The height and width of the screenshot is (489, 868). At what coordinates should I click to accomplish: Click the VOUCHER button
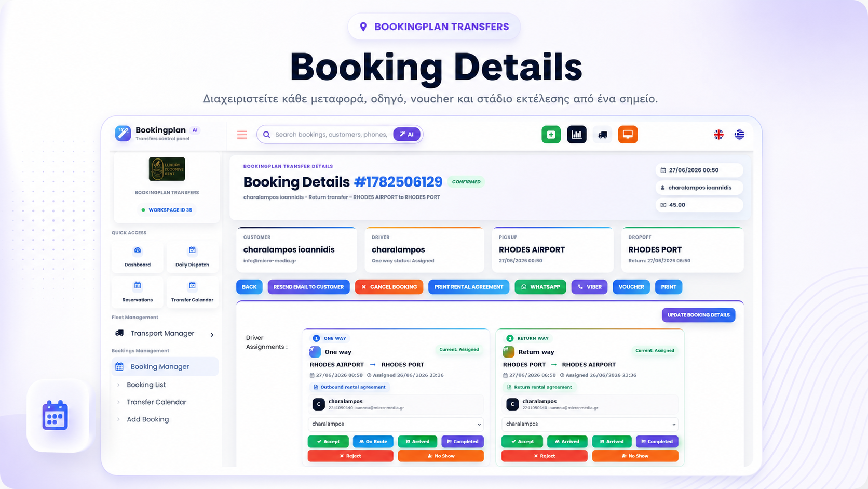(x=631, y=287)
